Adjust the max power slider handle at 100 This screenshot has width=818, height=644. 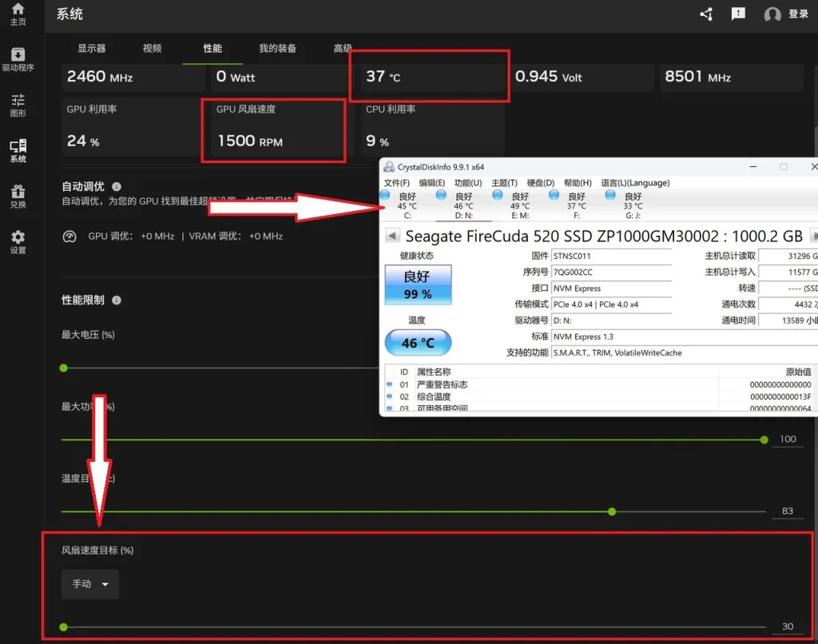tap(764, 440)
